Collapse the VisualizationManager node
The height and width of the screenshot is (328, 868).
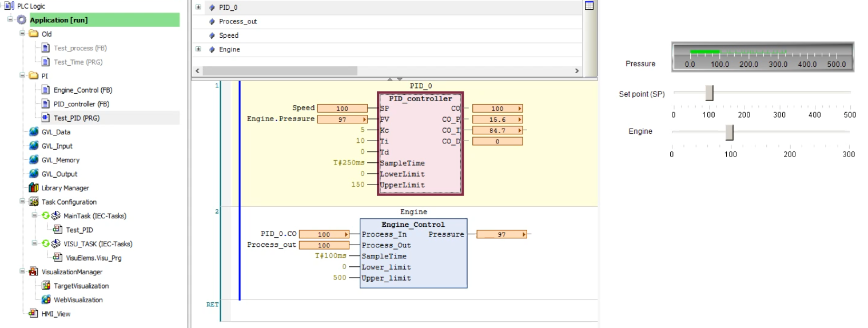pyautogui.click(x=22, y=272)
